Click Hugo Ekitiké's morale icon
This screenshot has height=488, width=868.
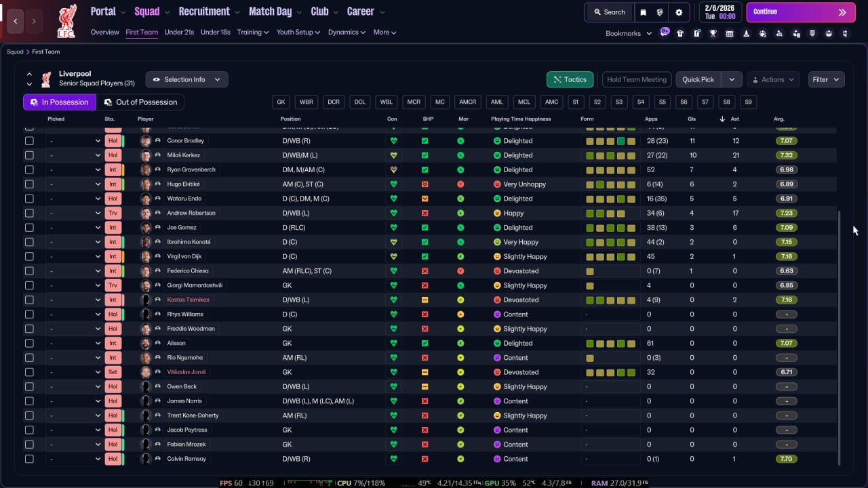tap(460, 184)
